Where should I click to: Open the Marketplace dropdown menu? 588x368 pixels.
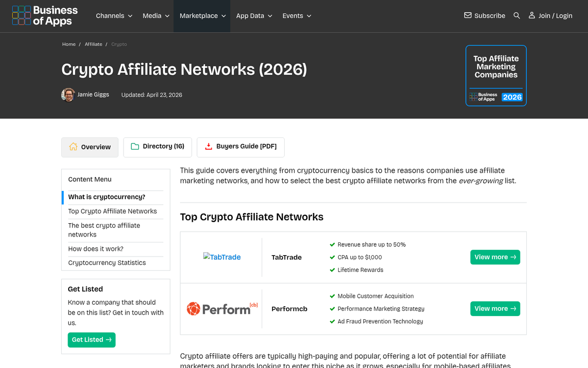pos(202,16)
